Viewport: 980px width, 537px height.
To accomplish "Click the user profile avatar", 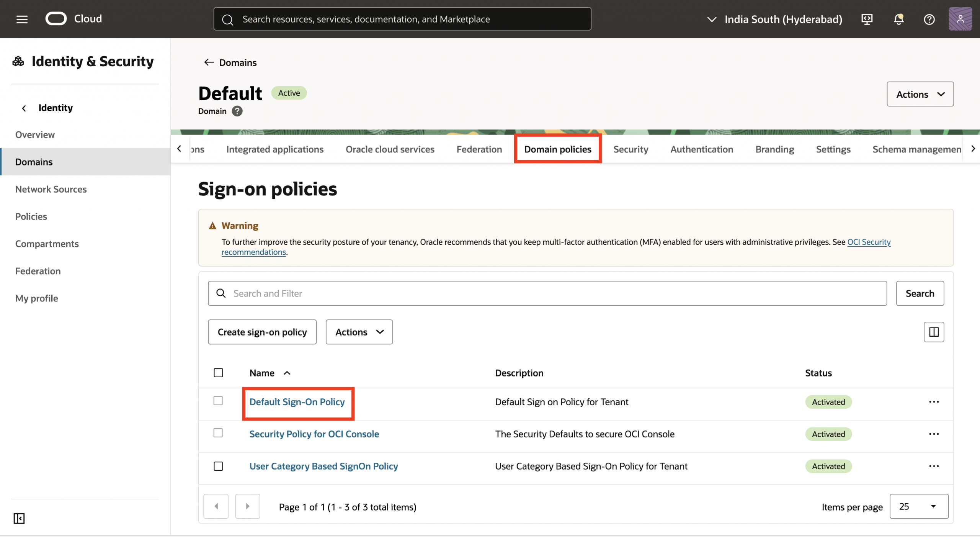I will [x=960, y=19].
